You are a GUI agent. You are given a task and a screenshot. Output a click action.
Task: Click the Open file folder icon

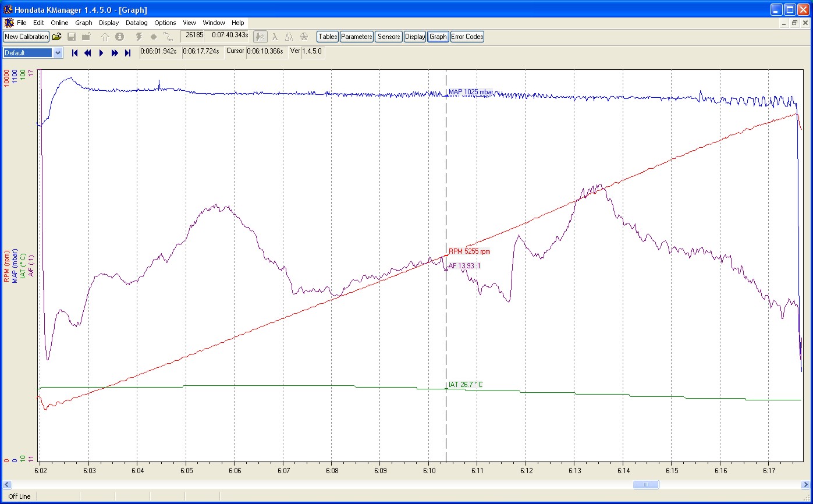point(57,37)
